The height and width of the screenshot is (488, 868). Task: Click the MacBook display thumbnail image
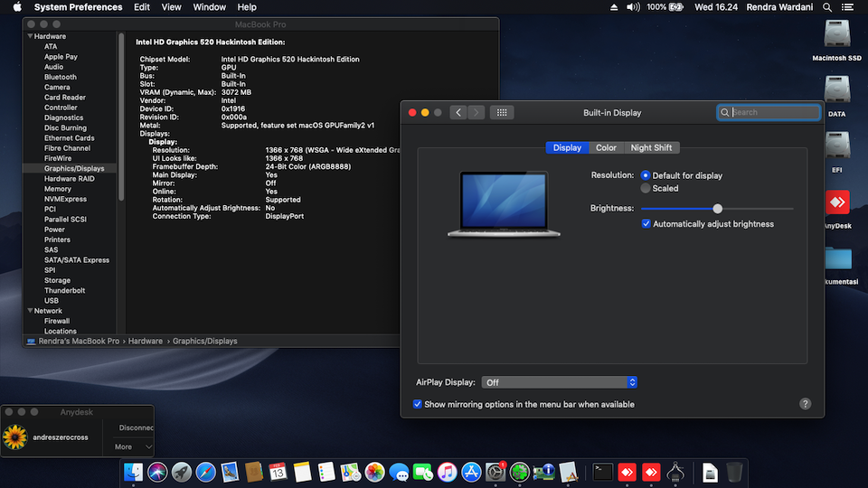[504, 204]
